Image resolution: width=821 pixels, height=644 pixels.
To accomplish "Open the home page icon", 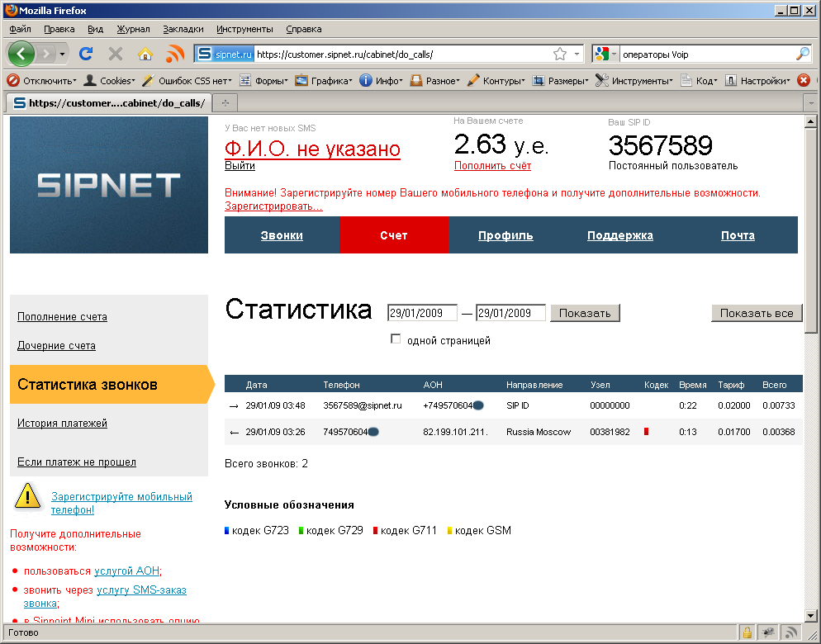I will click(145, 54).
